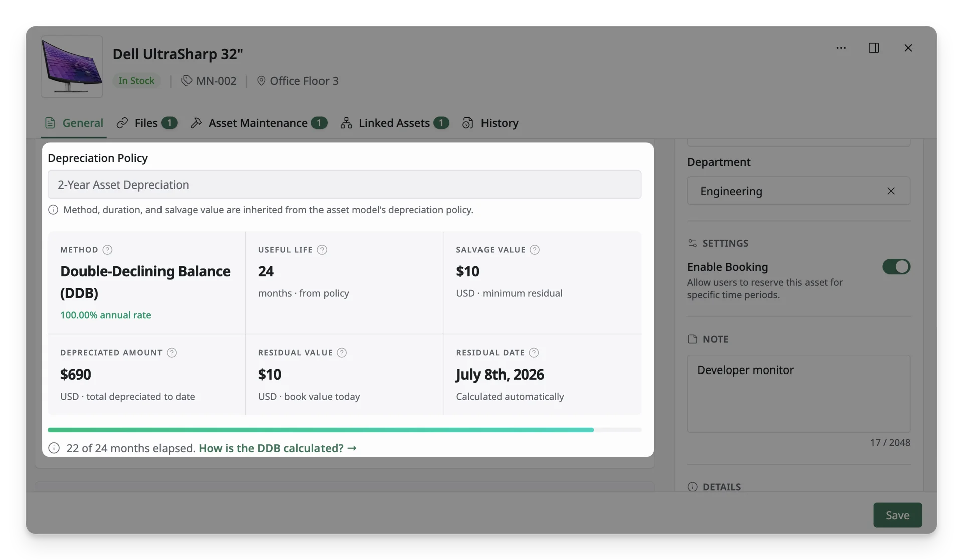
Task: Click the Dell UltraSharp monitor thumbnail
Action: tap(72, 66)
